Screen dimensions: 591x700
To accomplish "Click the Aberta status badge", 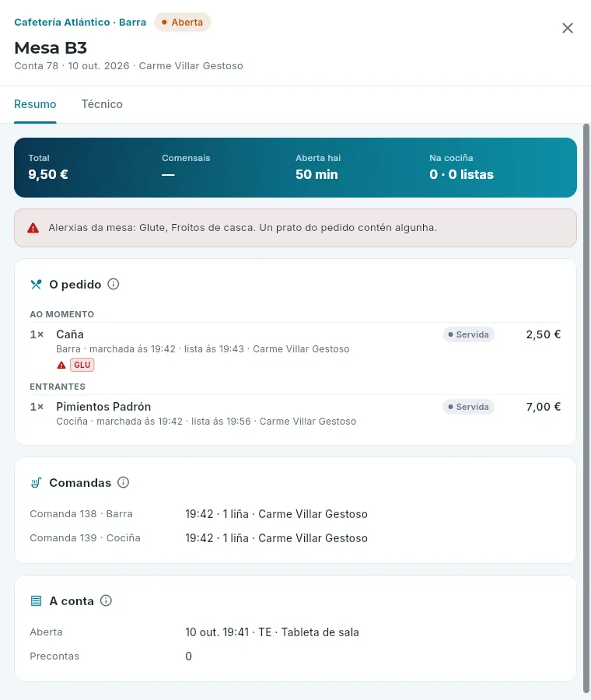I will click(x=183, y=23).
